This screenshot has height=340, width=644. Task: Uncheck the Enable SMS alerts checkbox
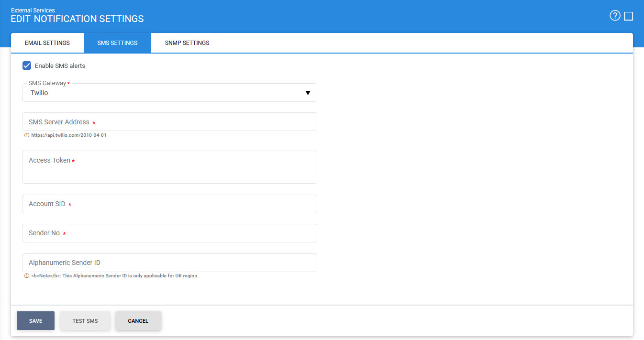click(27, 66)
